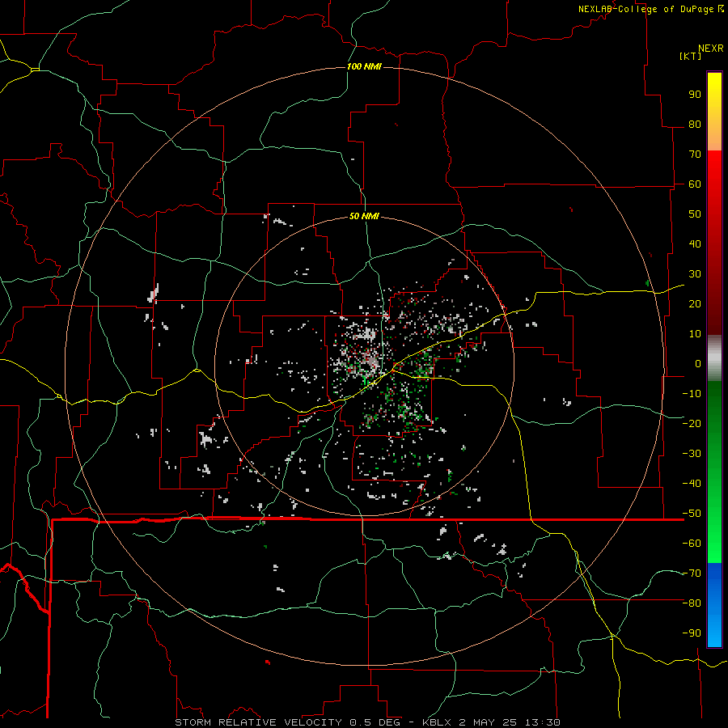728x728 pixels.
Task: Pick the gray zero band of the color scale
Action: tap(714, 358)
